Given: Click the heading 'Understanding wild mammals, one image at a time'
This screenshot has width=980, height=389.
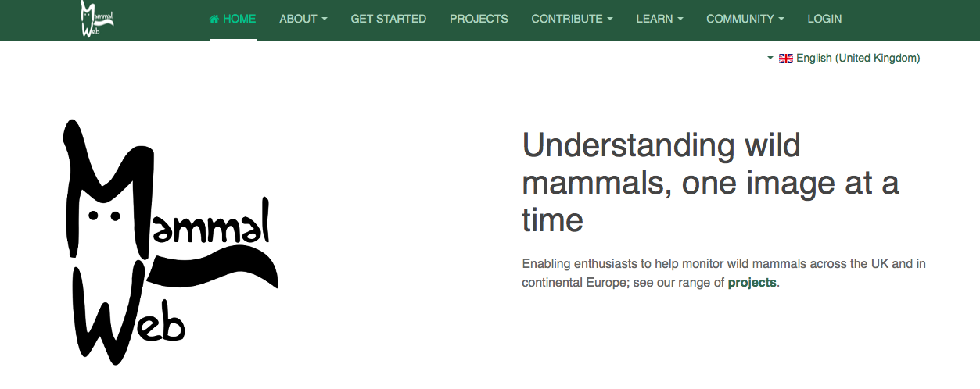Looking at the screenshot, I should (710, 183).
